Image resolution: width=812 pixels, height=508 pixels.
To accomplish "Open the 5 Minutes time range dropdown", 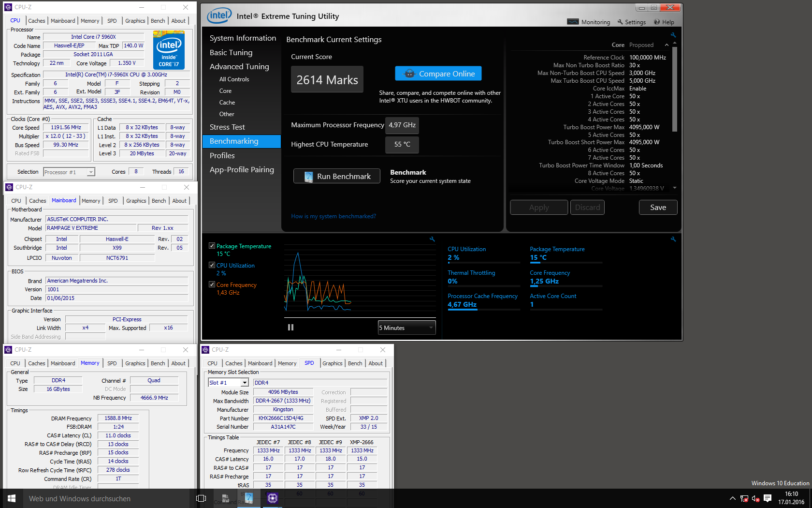I will tap(406, 328).
